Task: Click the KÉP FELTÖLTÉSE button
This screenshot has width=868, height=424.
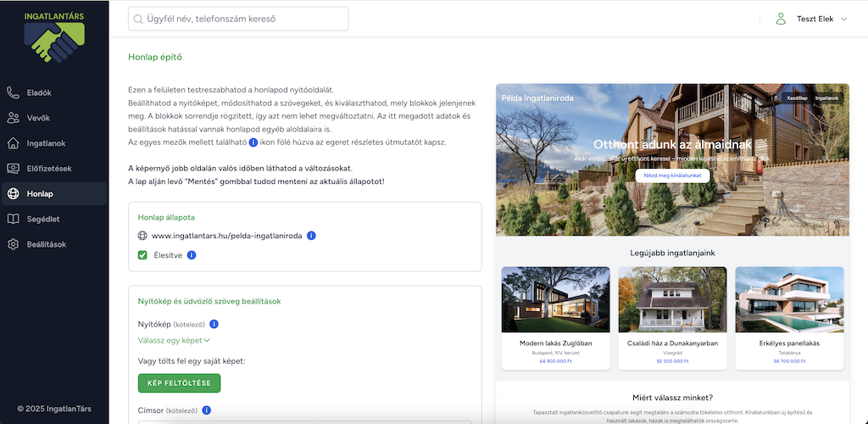Action: click(179, 383)
